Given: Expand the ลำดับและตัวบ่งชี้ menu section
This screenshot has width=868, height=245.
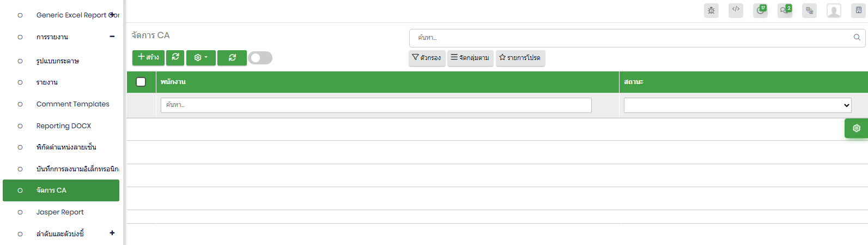Looking at the screenshot, I should tap(112, 233).
